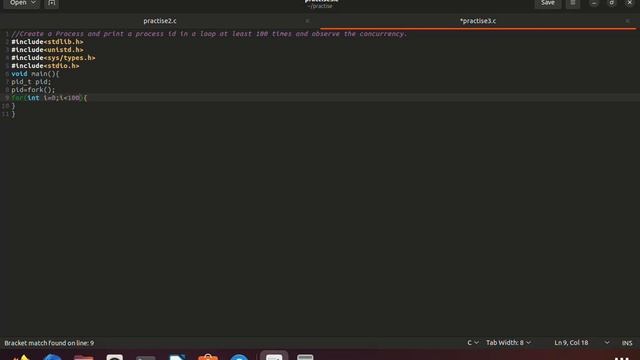Click the Ln 9, Col 18 indicator
This screenshot has height=360, width=640.
[x=571, y=342]
